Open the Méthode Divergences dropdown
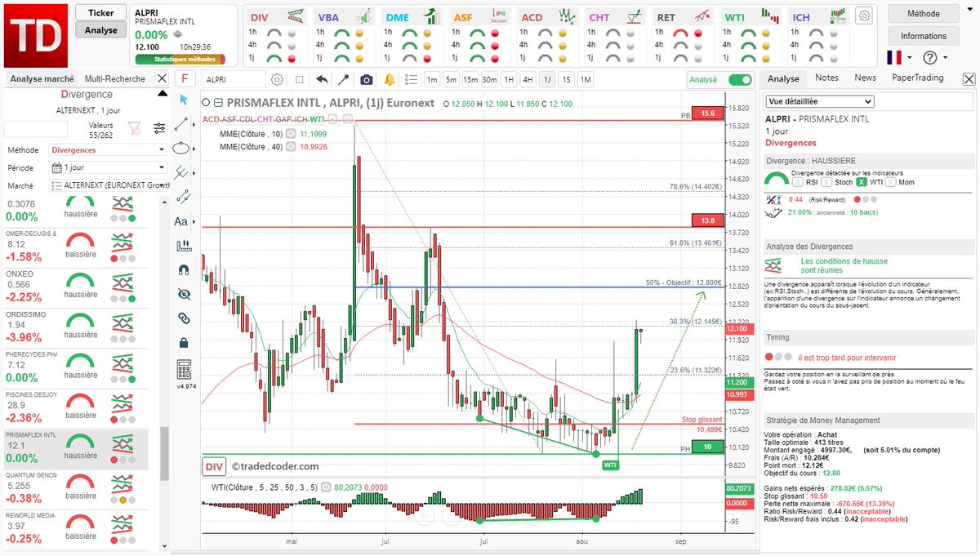The width and height of the screenshot is (980, 556). click(108, 150)
